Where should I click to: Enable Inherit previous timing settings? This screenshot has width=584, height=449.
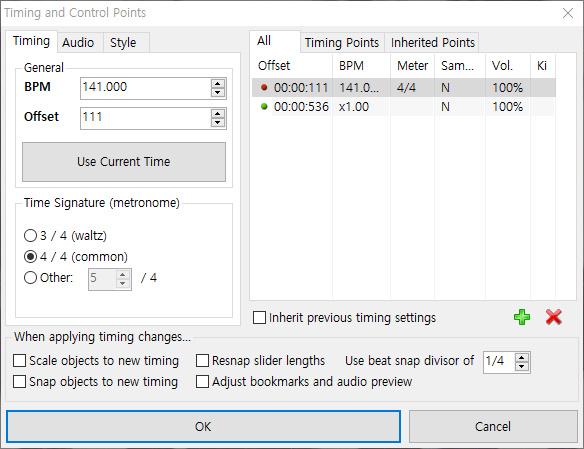344,318
